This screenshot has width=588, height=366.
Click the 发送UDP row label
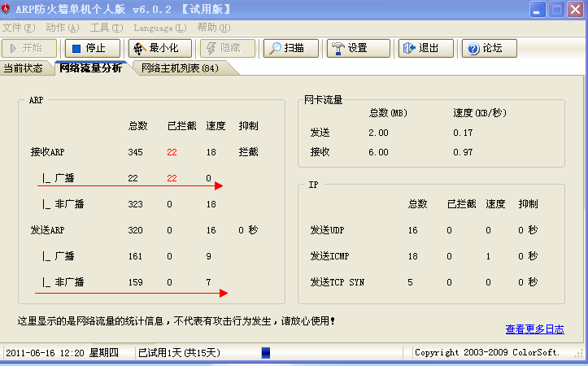click(327, 230)
